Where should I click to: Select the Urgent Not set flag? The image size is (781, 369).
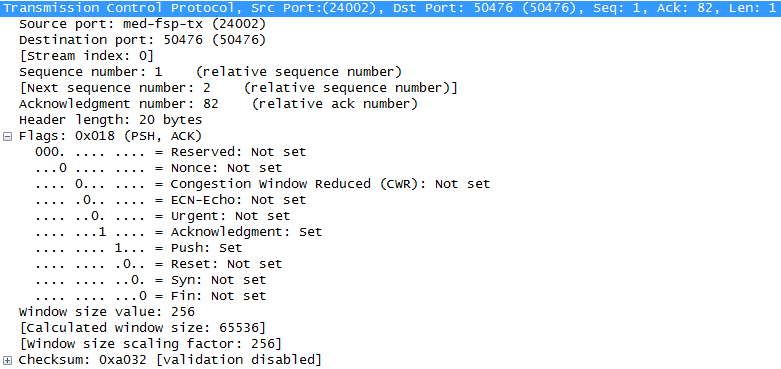162,216
